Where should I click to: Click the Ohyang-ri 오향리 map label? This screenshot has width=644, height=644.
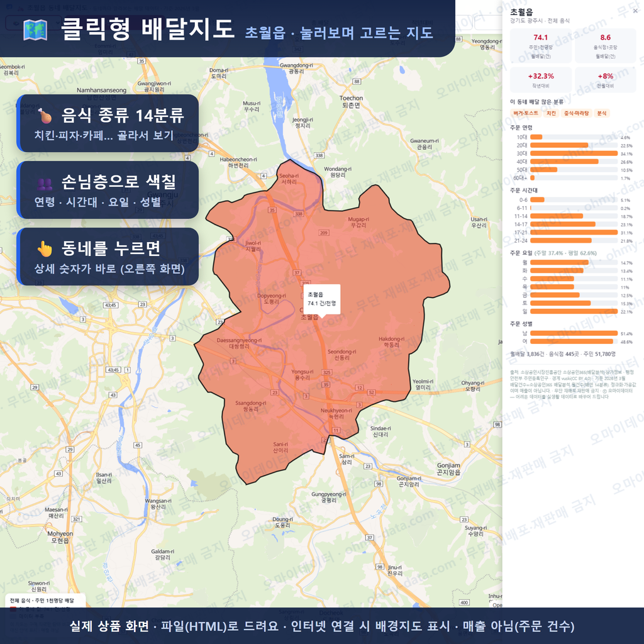point(473,386)
